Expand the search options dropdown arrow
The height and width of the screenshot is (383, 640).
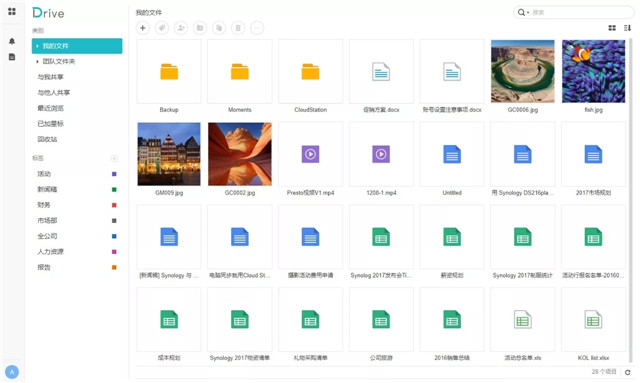click(528, 13)
